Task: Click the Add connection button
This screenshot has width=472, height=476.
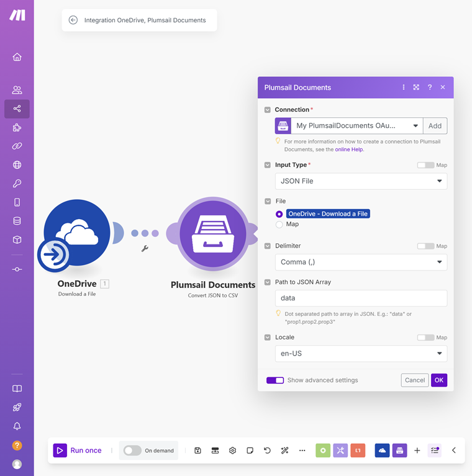Action: pos(435,126)
